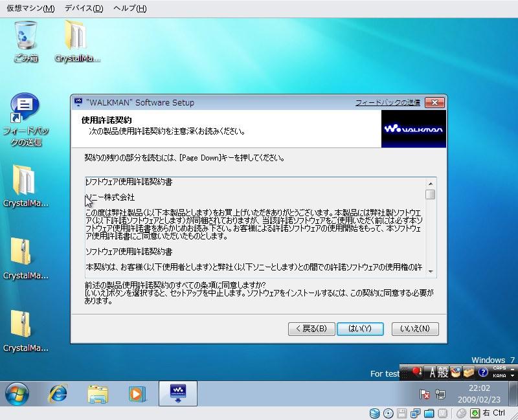Open the フィードバックの送信 desktop shortcut
This screenshot has height=420, width=518.
tap(25, 120)
